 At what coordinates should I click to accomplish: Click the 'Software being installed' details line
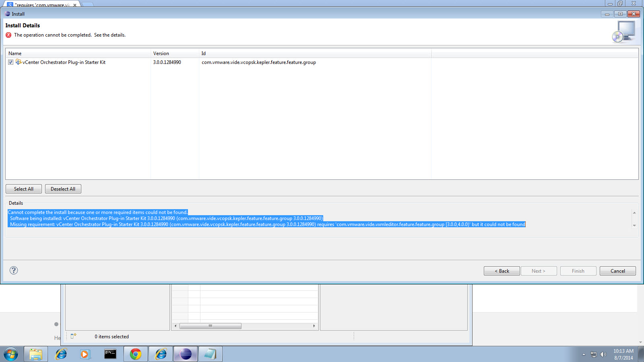[166, 218]
